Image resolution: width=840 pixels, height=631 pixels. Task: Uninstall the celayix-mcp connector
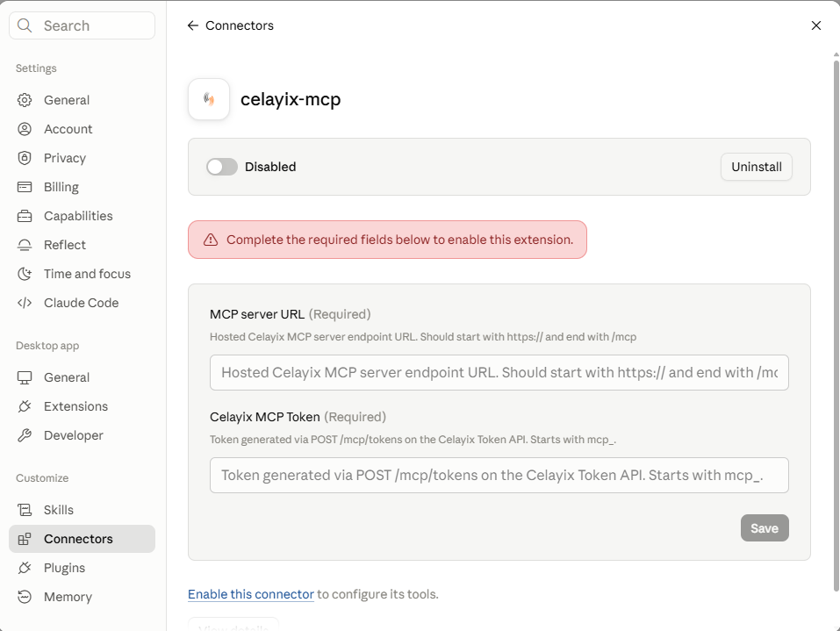[756, 167]
